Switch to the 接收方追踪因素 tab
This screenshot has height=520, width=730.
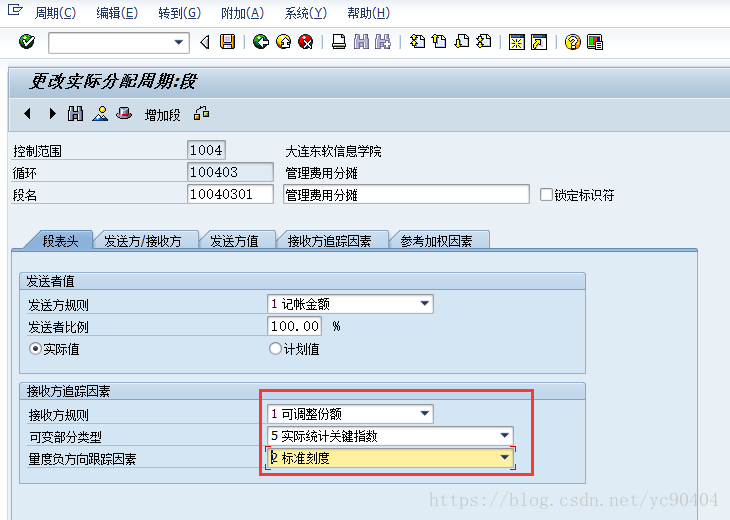tap(330, 241)
